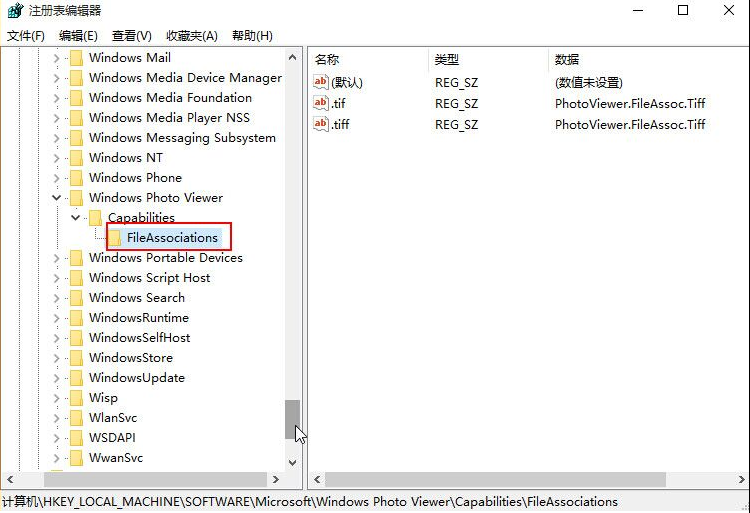Click the FileAssociations folder icon
The image size is (750, 513).
(114, 238)
